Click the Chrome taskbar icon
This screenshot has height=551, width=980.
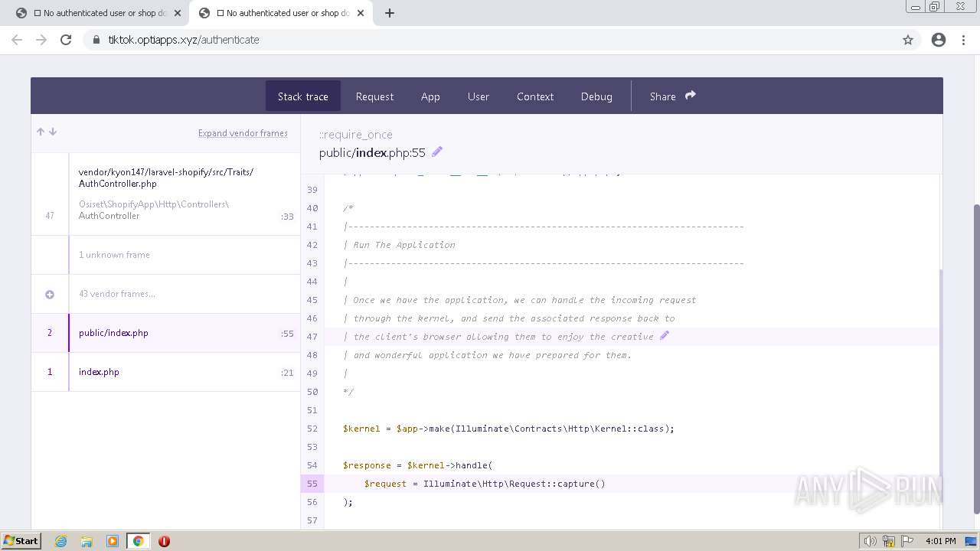[x=139, y=541]
